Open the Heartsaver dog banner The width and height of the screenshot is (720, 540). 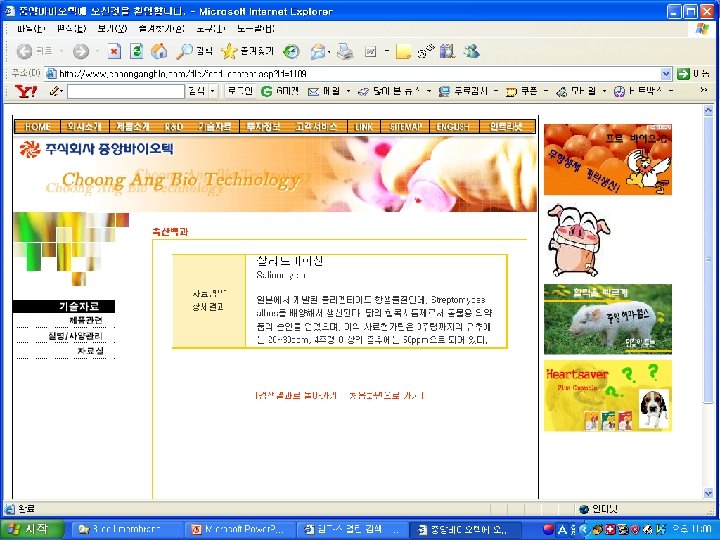608,396
